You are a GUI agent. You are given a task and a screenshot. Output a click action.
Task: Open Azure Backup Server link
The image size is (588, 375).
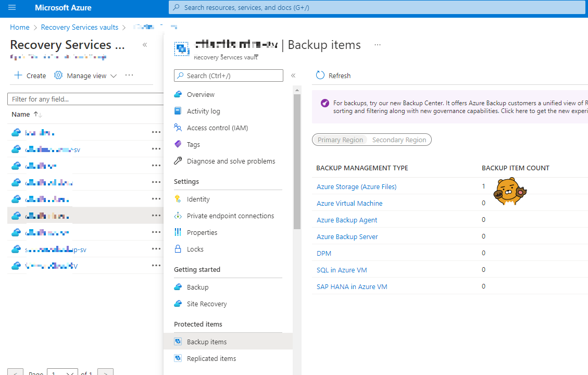click(347, 236)
